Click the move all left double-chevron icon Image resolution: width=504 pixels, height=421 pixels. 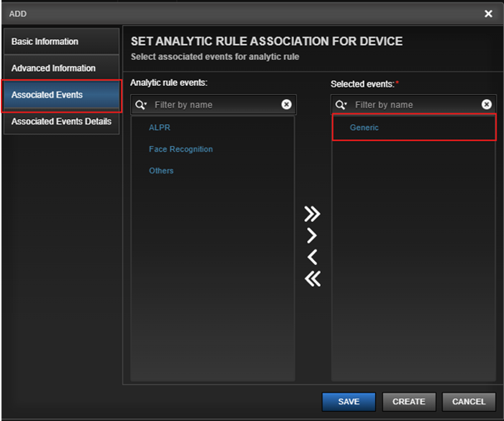pos(312,278)
